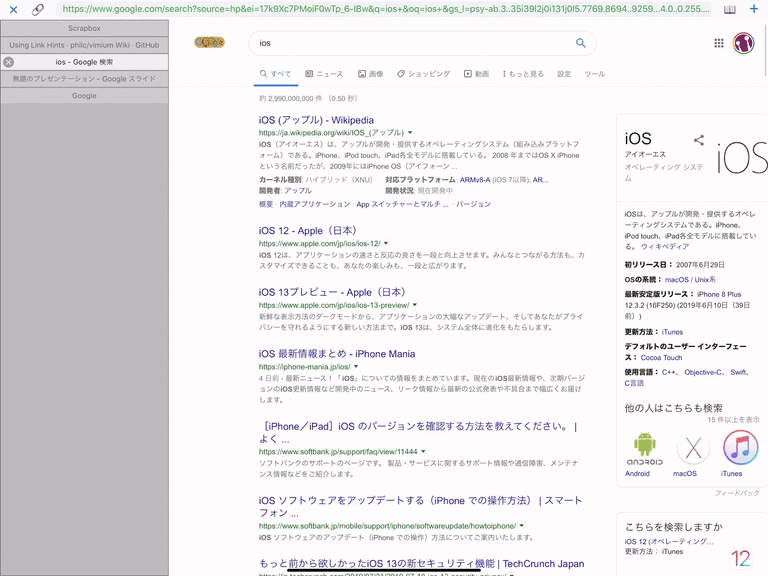
Task: Open 内蔵アプリケーション sitelink
Action: [x=315, y=204]
